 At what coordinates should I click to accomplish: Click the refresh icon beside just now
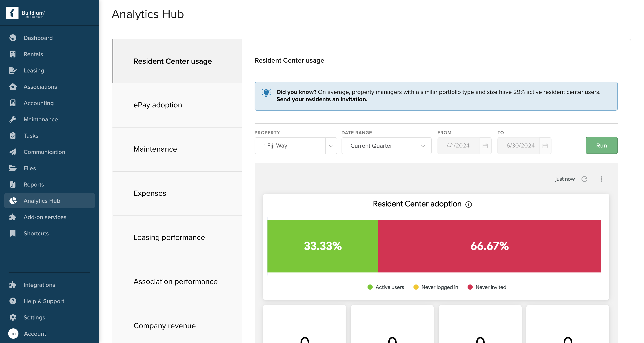584,179
